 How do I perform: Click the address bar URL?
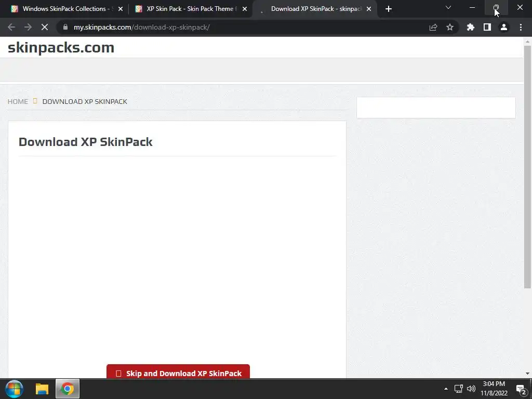pos(141,27)
